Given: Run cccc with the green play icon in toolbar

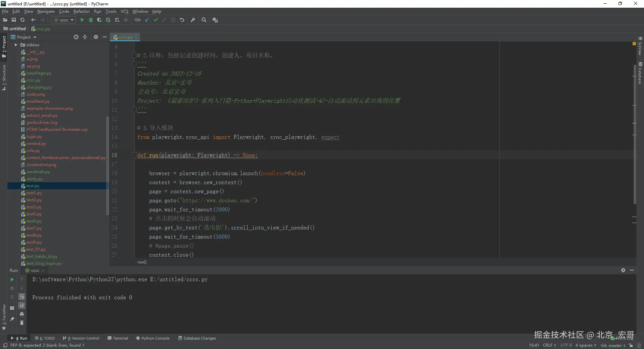Looking at the screenshot, I should 82,20.
